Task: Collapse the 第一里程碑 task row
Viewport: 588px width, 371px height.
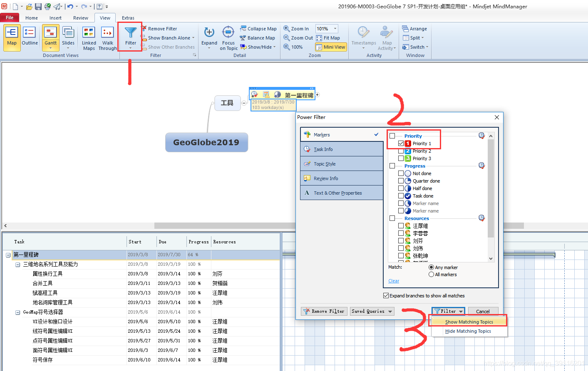Action: pyautogui.click(x=8, y=255)
